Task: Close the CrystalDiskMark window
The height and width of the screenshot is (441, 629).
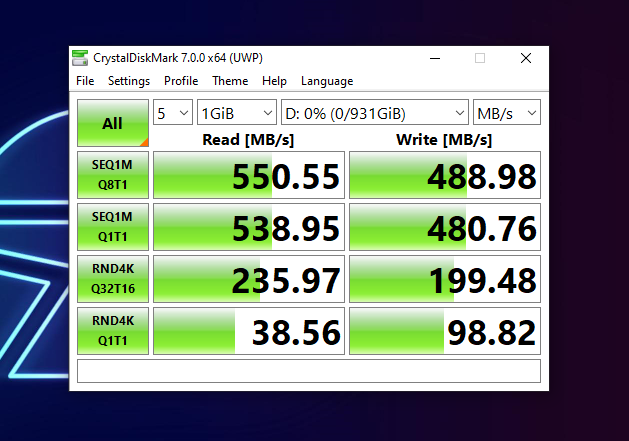Action: 526,58
